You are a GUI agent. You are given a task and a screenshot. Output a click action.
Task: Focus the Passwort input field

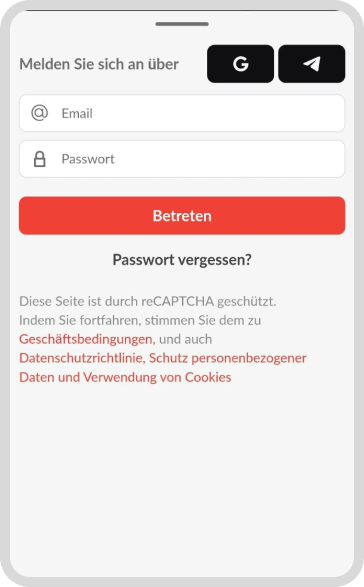pos(182,159)
